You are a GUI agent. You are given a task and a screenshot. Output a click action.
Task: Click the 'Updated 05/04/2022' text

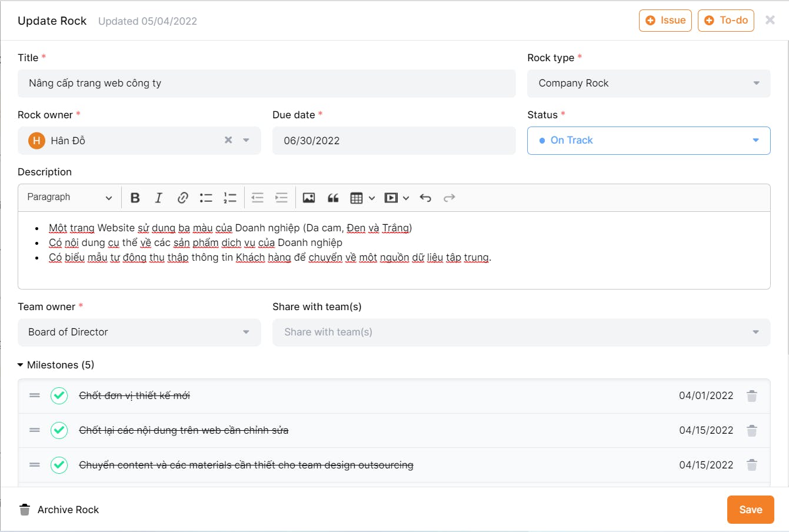pyautogui.click(x=148, y=21)
